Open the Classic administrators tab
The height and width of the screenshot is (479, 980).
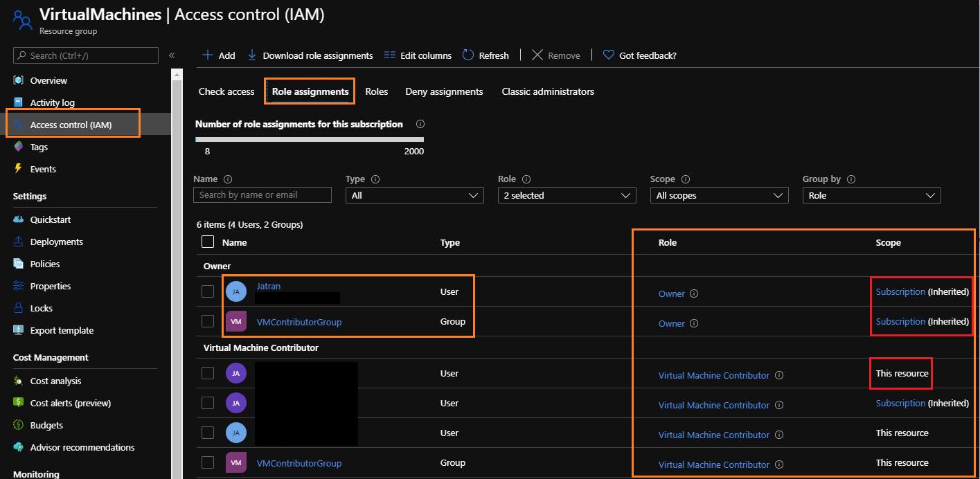point(547,91)
